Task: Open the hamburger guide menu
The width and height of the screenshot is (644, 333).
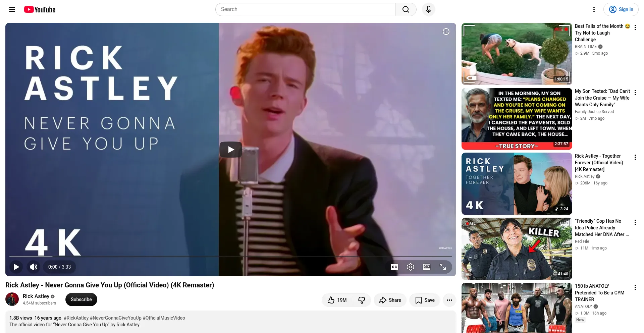Action: click(x=12, y=9)
